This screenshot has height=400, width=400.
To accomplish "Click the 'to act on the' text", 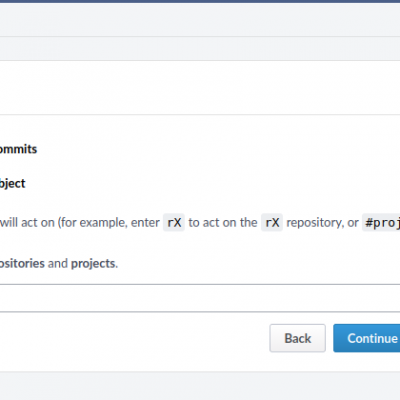I will pyautogui.click(x=223, y=222).
